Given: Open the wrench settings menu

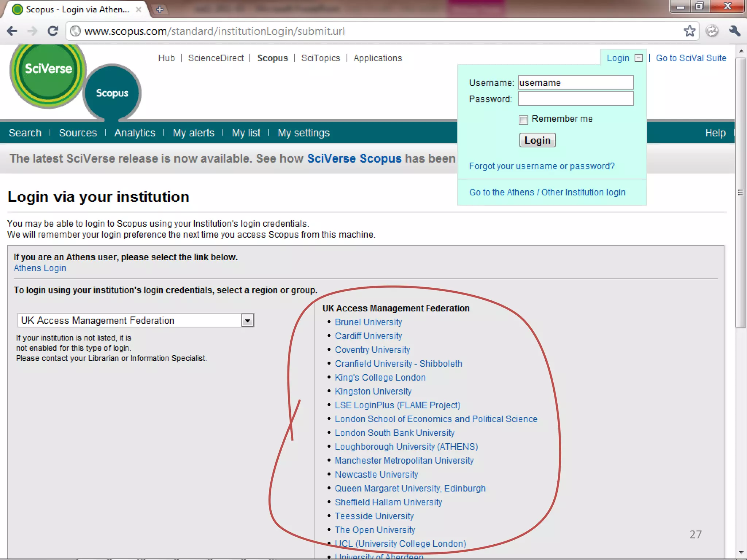Looking at the screenshot, I should tap(735, 31).
